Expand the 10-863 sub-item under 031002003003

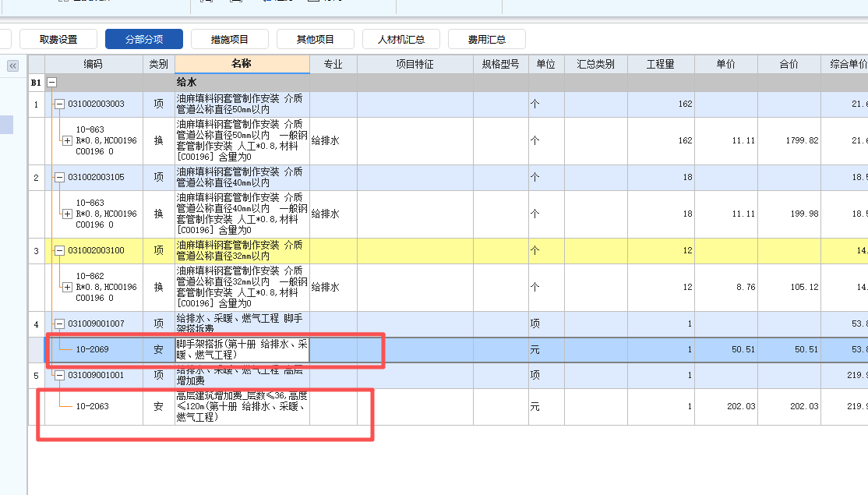click(x=67, y=140)
